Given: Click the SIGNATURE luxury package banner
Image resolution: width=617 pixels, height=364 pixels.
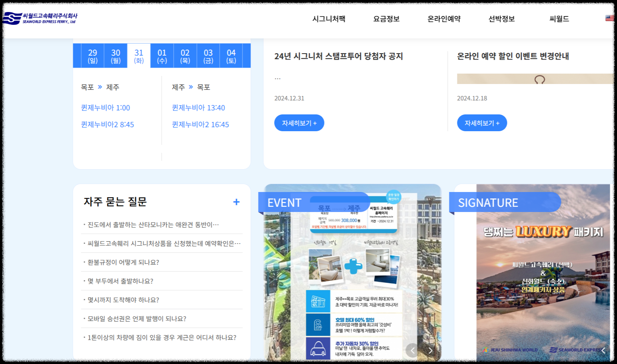Looking at the screenshot, I should 540,272.
